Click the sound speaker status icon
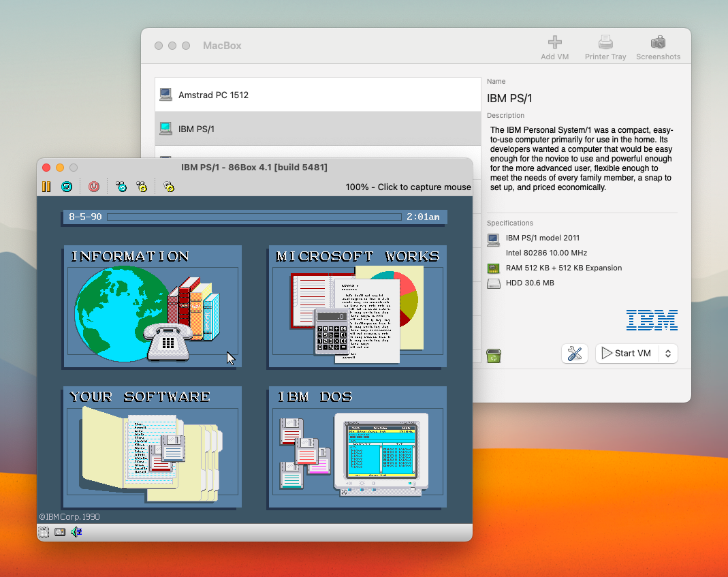The height and width of the screenshot is (577, 728). point(76,532)
